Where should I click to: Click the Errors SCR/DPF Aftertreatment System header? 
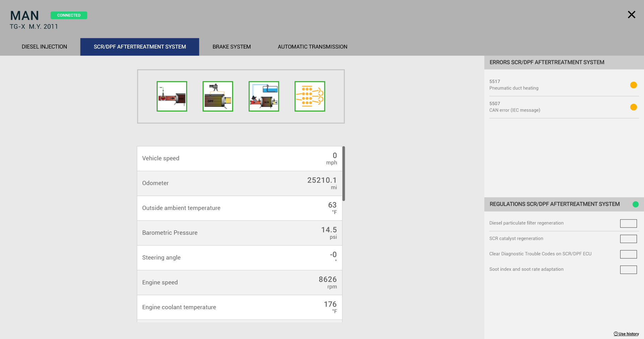[564, 62]
